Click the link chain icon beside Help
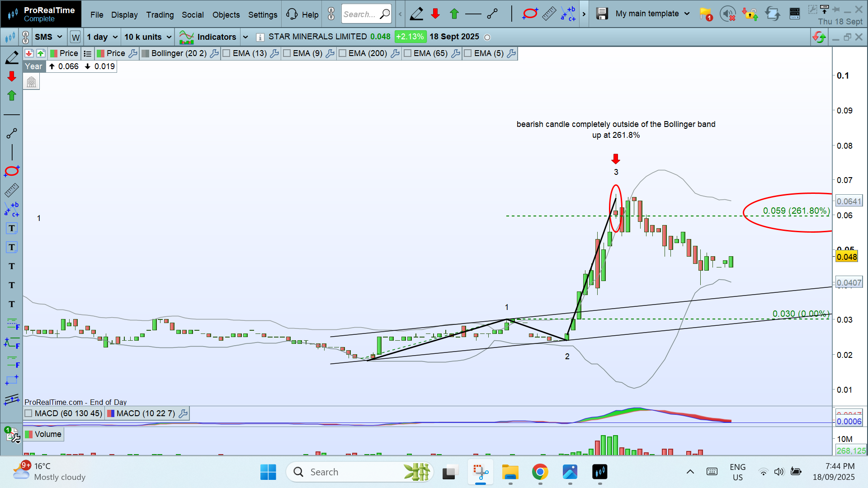This screenshot has height=488, width=868. tap(331, 14)
